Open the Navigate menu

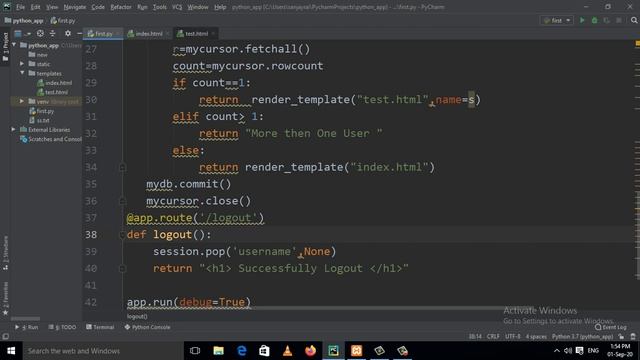pos(75,7)
